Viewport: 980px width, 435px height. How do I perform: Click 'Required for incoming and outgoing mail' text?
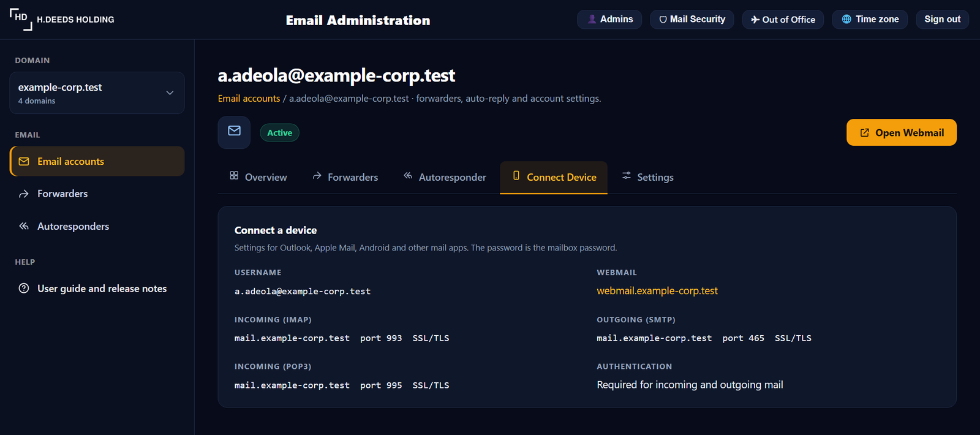[x=690, y=385]
